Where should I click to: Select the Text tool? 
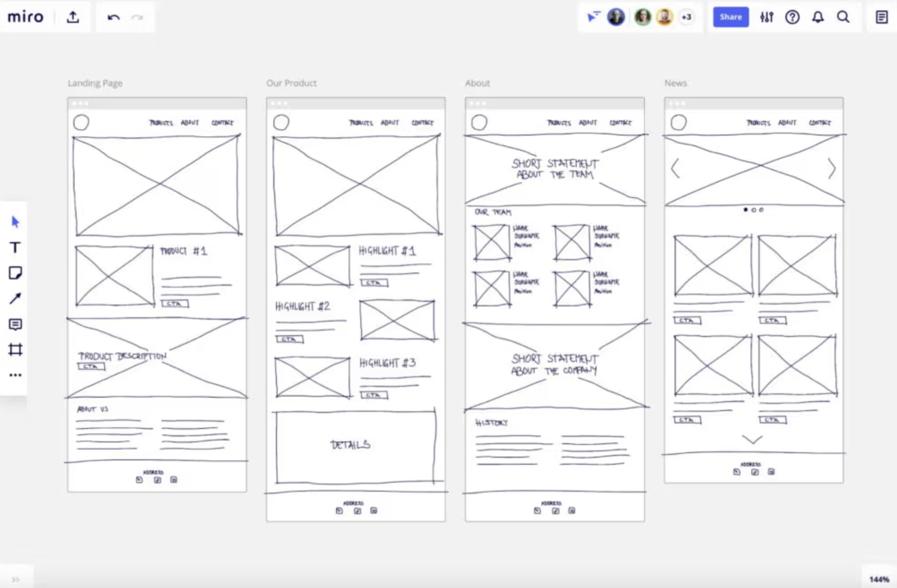click(15, 248)
